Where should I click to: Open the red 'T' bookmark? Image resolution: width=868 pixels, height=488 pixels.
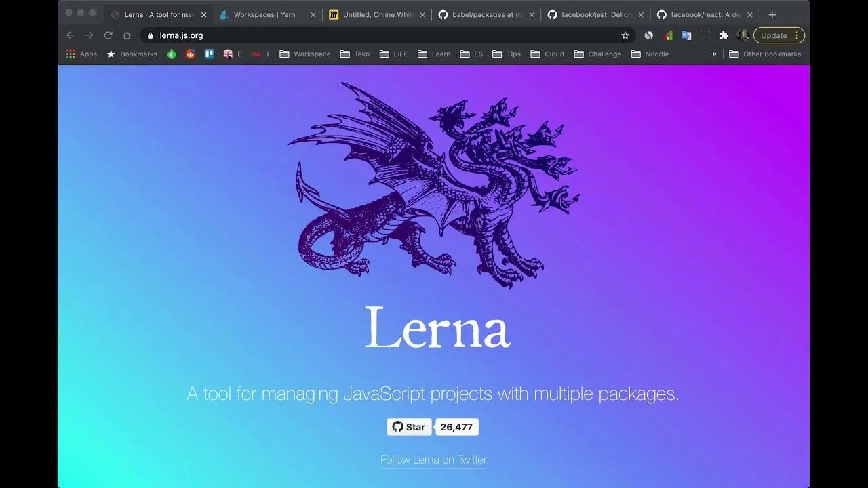click(261, 54)
